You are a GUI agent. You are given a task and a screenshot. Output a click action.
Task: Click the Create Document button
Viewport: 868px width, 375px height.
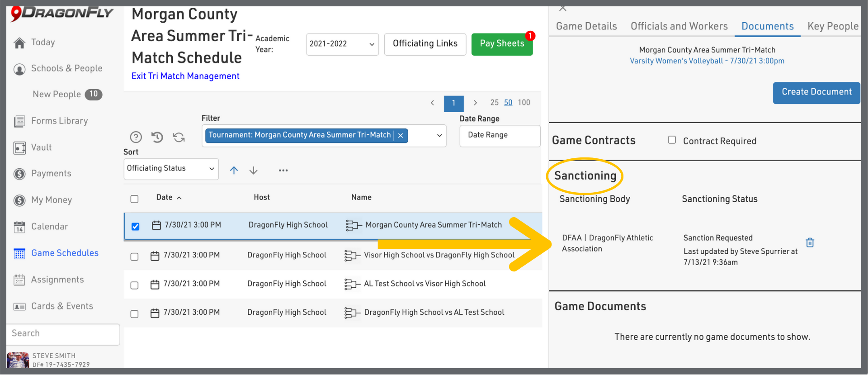coord(816,92)
